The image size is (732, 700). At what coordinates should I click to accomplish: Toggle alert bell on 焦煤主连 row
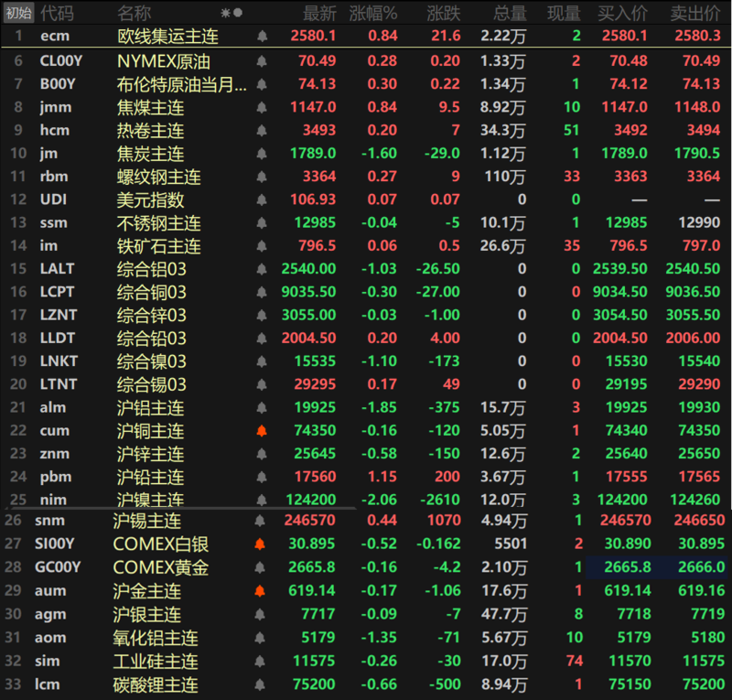click(x=262, y=107)
